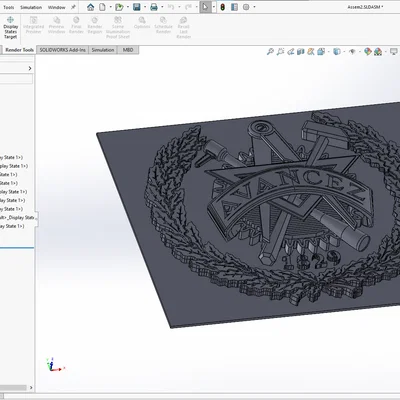Screen dimensions: 400x400
Task: Click Hide/Show Items eye icon
Action: coord(352,52)
